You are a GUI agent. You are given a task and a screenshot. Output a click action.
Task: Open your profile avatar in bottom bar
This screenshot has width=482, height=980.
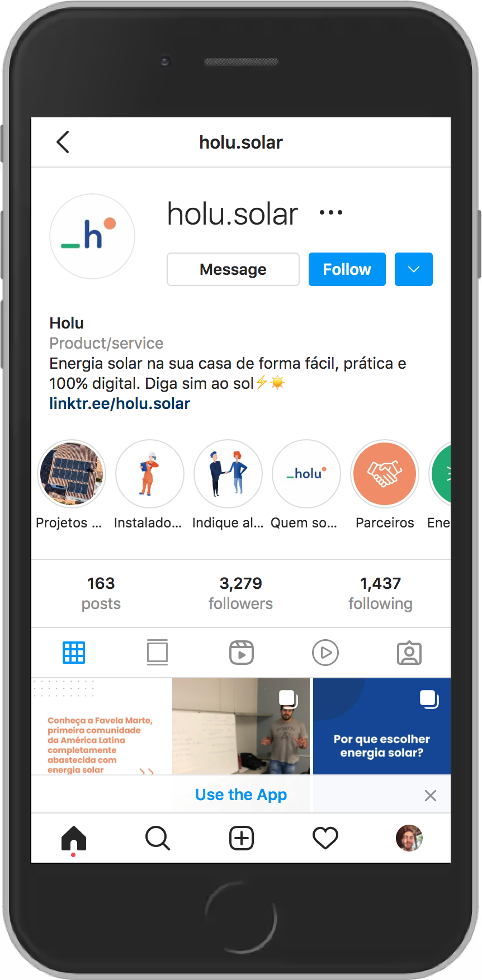coord(409,838)
